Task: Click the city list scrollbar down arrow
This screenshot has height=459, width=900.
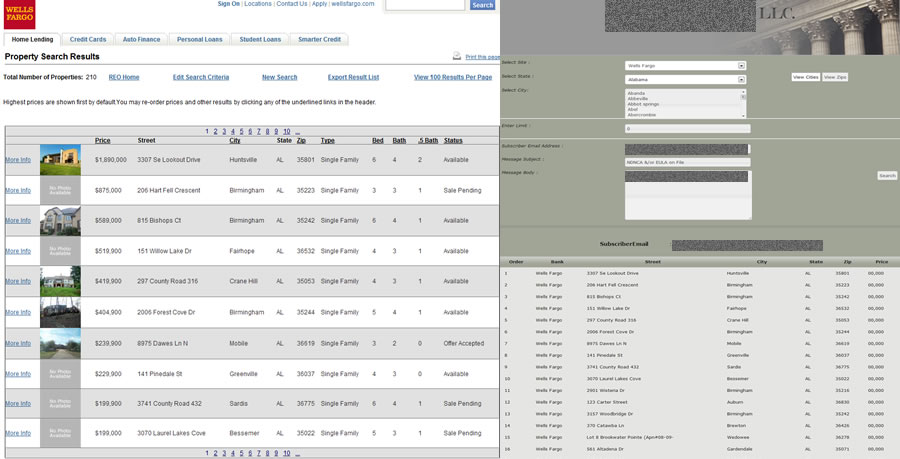Action: tap(744, 115)
